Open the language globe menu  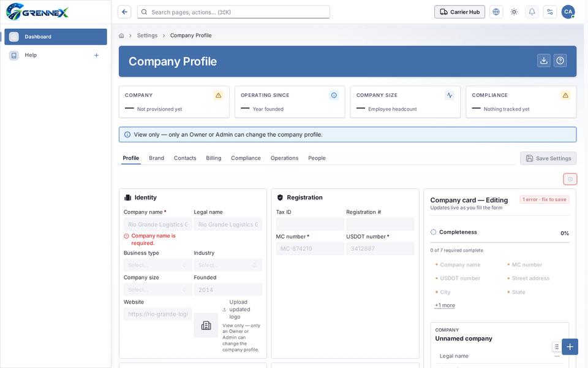coord(496,12)
